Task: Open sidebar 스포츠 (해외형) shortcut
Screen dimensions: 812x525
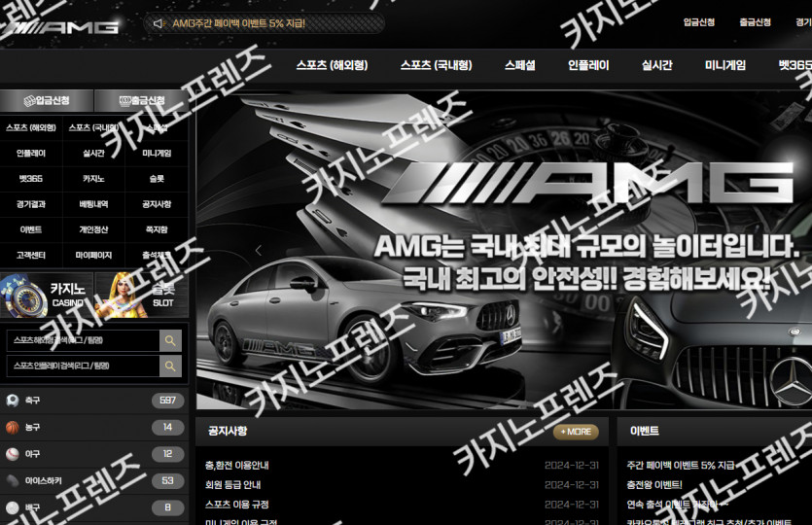Action: (x=31, y=127)
